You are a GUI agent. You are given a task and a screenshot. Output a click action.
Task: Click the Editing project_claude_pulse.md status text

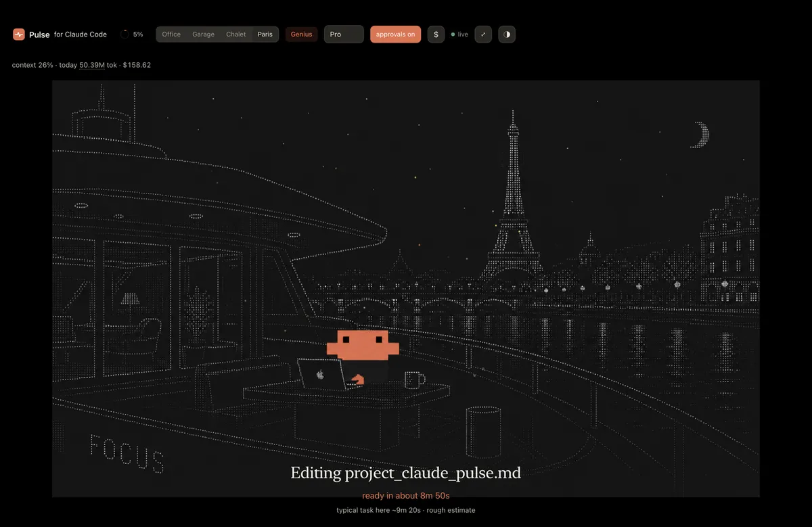coord(406,473)
